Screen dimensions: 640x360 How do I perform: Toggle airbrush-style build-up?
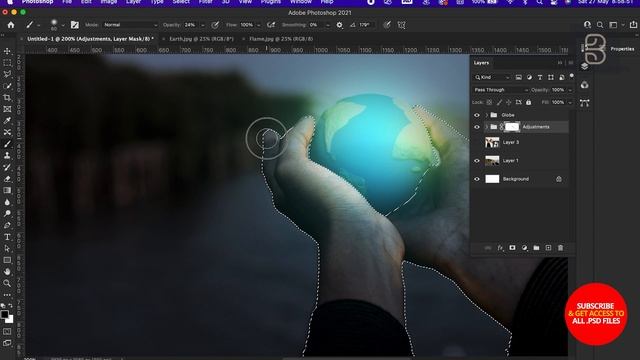(271, 25)
